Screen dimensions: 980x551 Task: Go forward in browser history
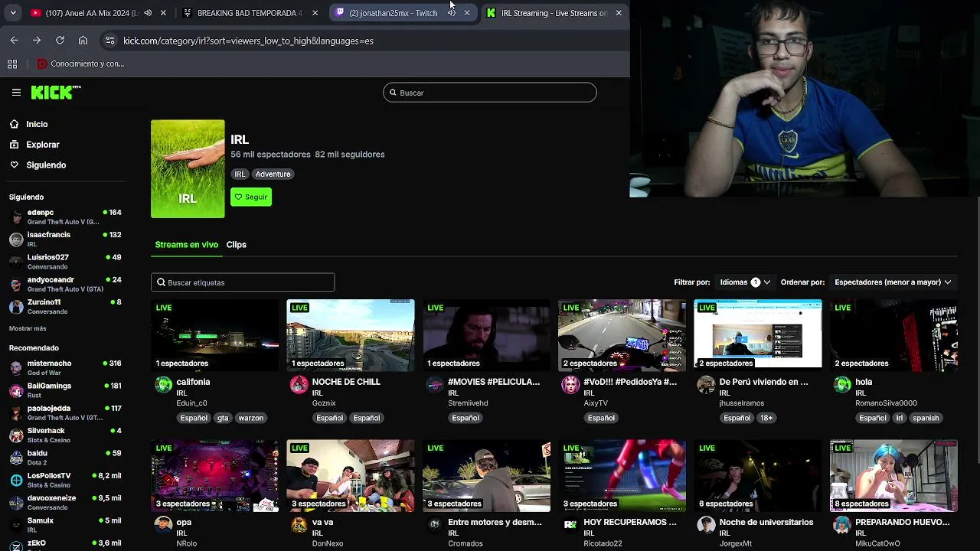click(x=37, y=41)
